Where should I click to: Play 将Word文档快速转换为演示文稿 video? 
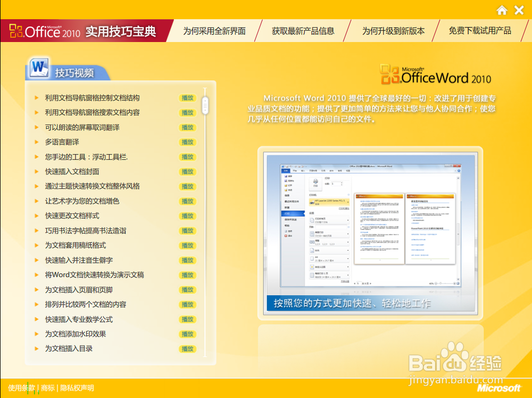click(188, 275)
